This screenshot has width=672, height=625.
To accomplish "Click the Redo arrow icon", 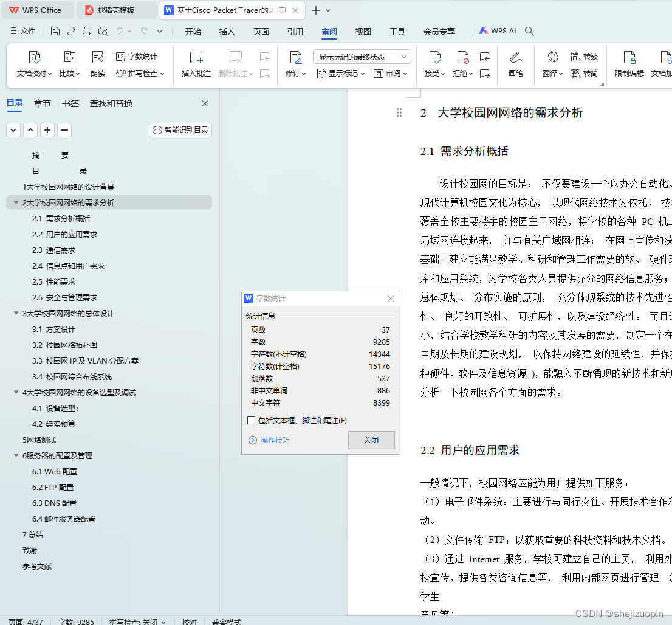I will [144, 32].
